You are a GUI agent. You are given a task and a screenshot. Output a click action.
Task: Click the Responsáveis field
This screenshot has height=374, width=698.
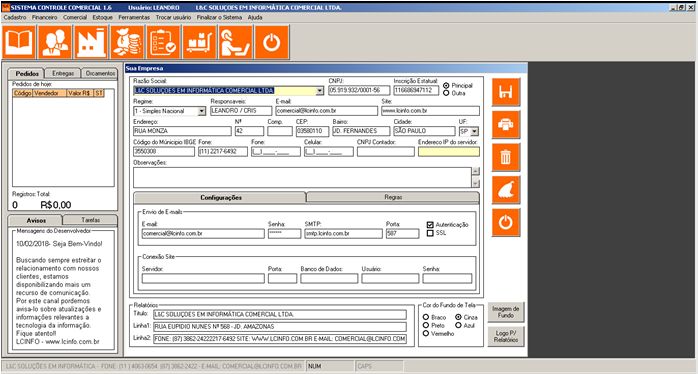tap(241, 111)
